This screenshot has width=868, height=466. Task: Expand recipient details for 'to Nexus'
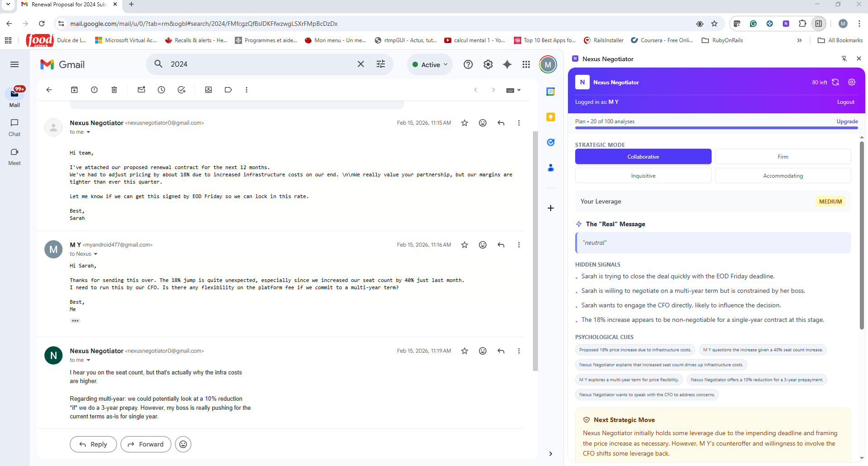click(96, 254)
